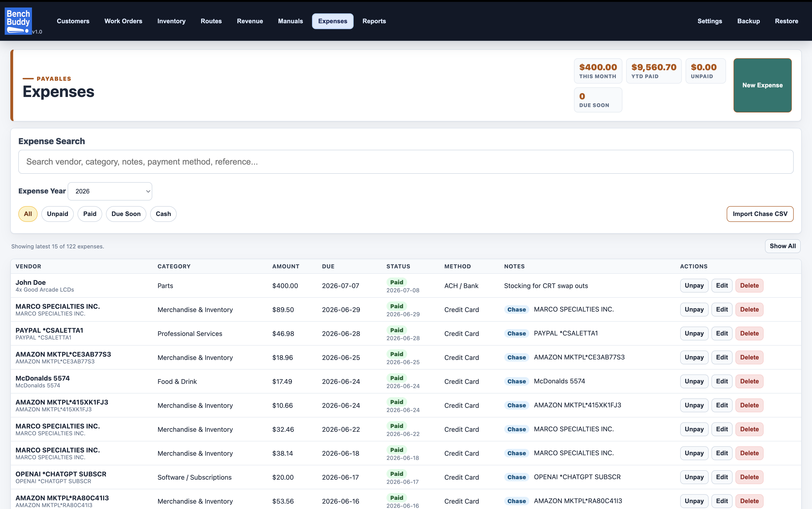Unpay the John Doe expense

(694, 285)
